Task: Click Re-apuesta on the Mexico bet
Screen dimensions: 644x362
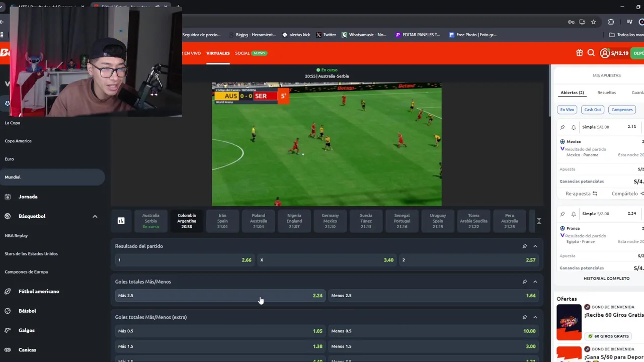Action: pyautogui.click(x=581, y=194)
